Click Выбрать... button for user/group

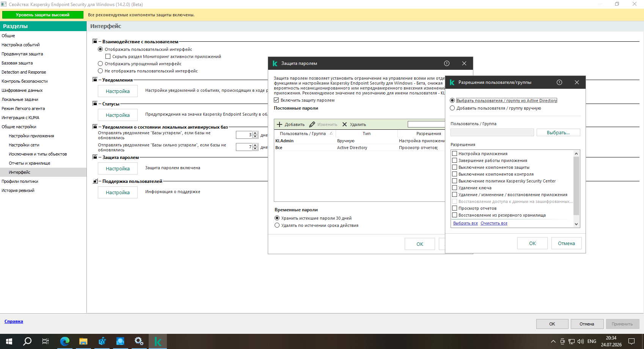(558, 132)
